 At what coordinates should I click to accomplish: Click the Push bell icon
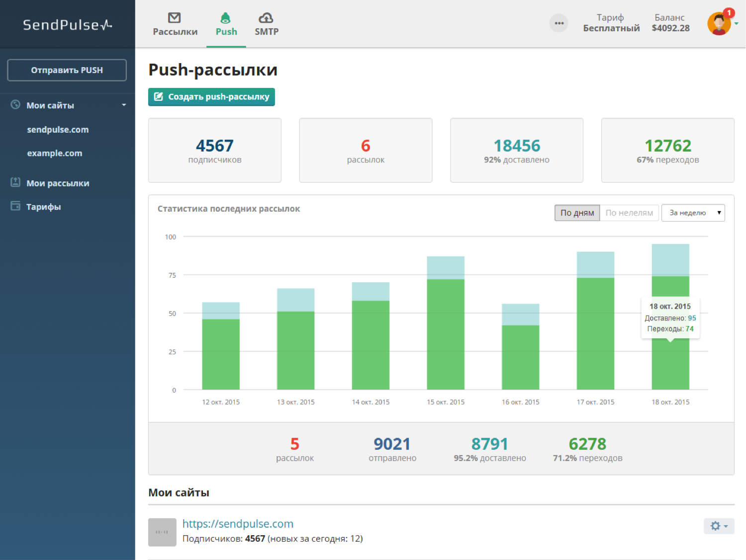point(226,18)
